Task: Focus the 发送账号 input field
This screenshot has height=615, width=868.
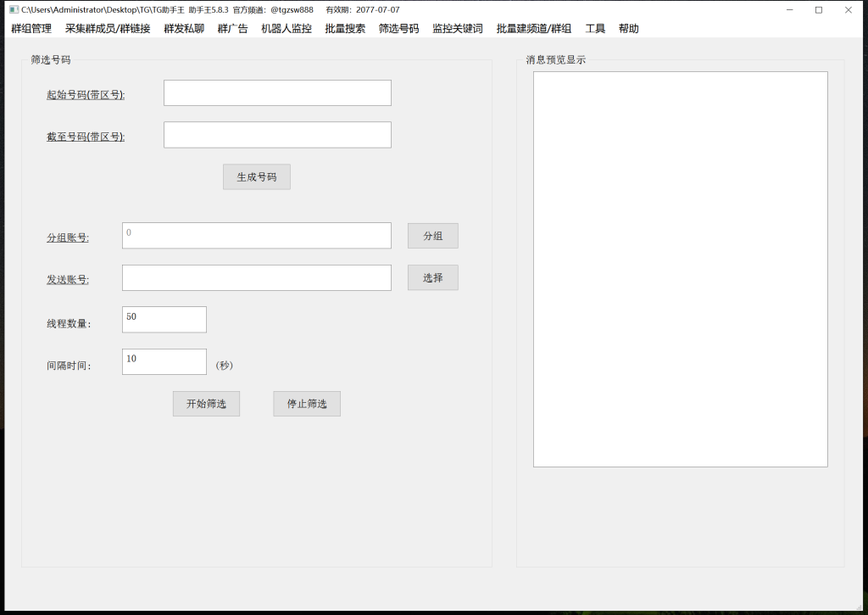Action: (257, 278)
